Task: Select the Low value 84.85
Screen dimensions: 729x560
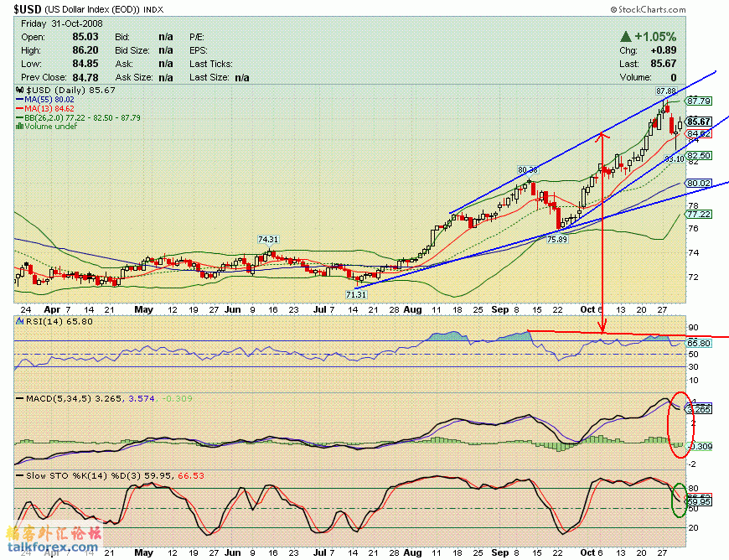Action: [85, 64]
